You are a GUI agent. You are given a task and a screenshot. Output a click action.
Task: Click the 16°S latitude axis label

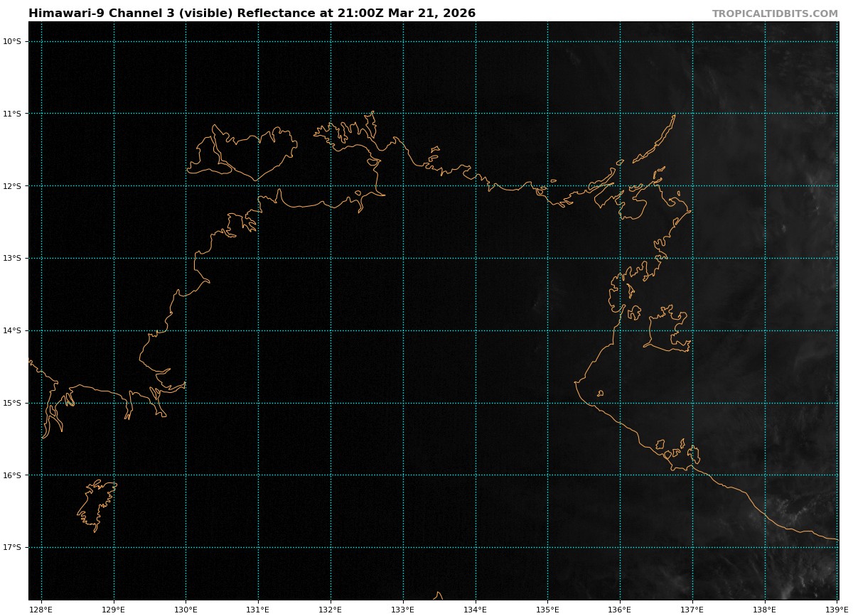click(12, 475)
